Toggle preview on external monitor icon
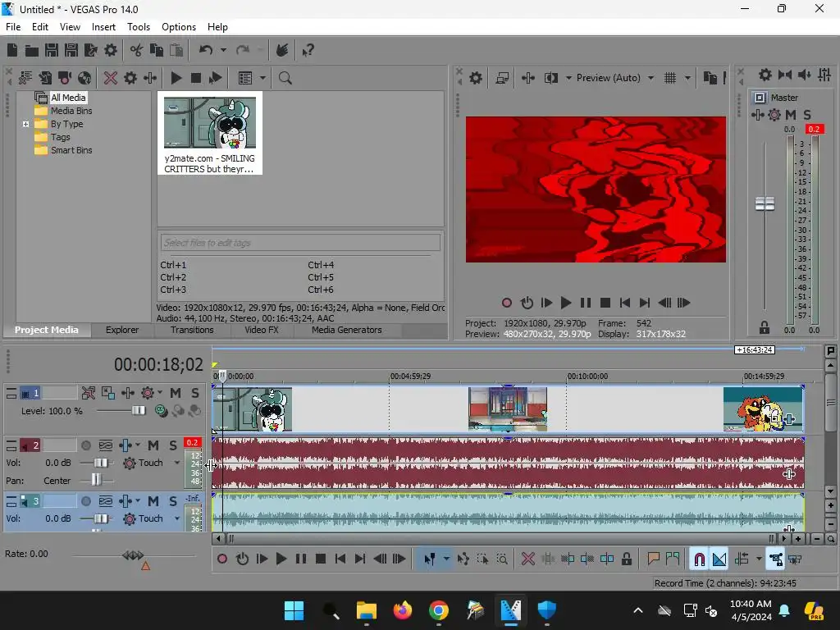This screenshot has width=840, height=630. [x=502, y=78]
